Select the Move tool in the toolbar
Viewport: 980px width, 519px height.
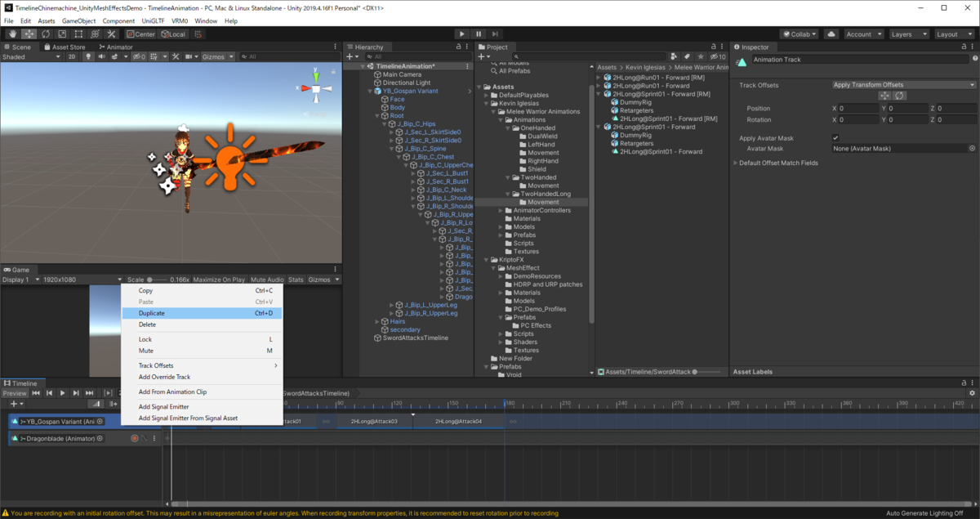coord(29,34)
